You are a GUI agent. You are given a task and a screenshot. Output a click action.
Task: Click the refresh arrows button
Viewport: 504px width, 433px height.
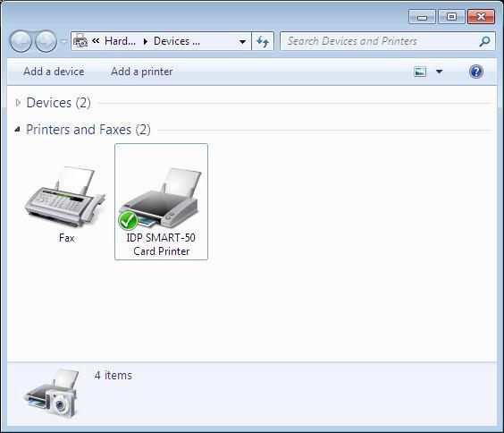(263, 41)
